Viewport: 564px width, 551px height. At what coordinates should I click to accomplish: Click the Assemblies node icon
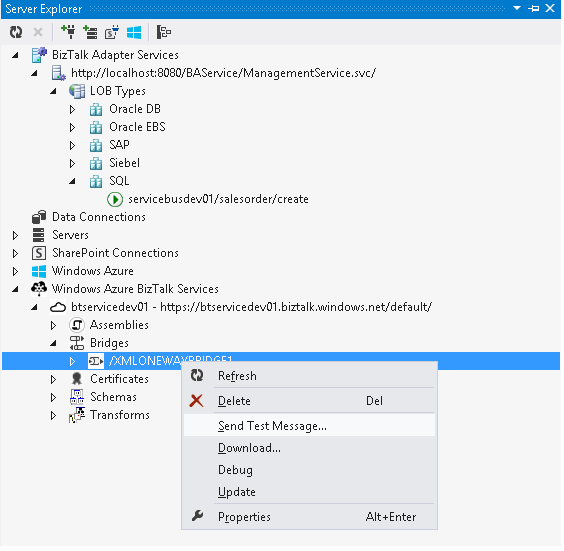coord(77,325)
